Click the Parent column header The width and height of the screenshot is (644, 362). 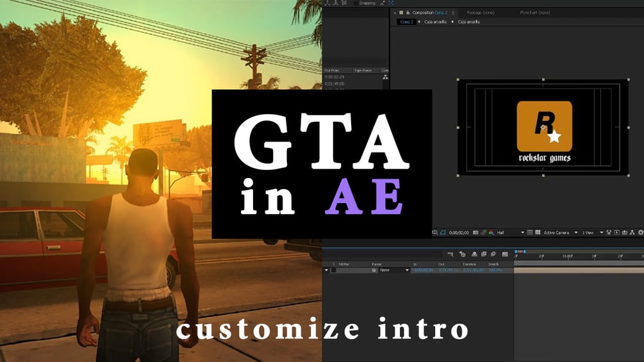377,265
